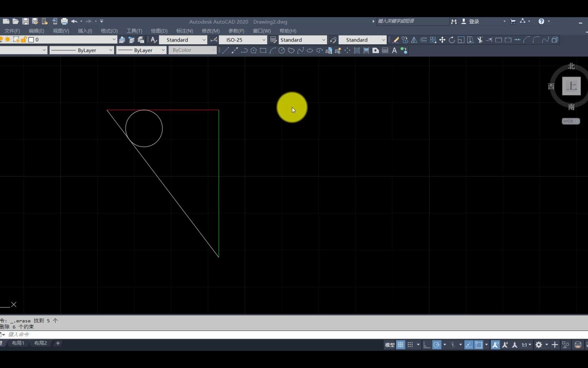Select the Circle draw tool
The height and width of the screenshot is (368, 588).
click(x=282, y=50)
